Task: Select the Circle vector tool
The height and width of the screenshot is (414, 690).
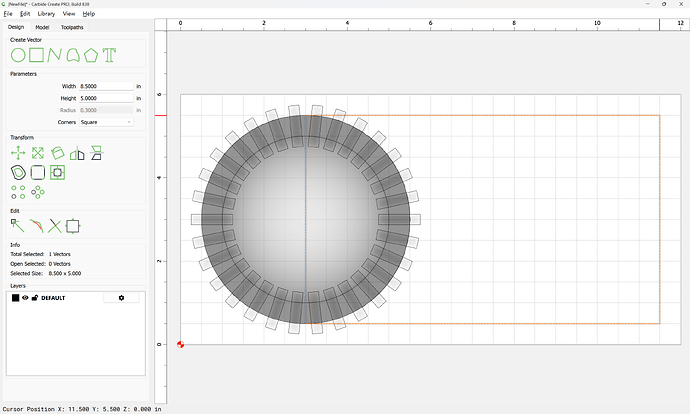Action: [x=18, y=54]
